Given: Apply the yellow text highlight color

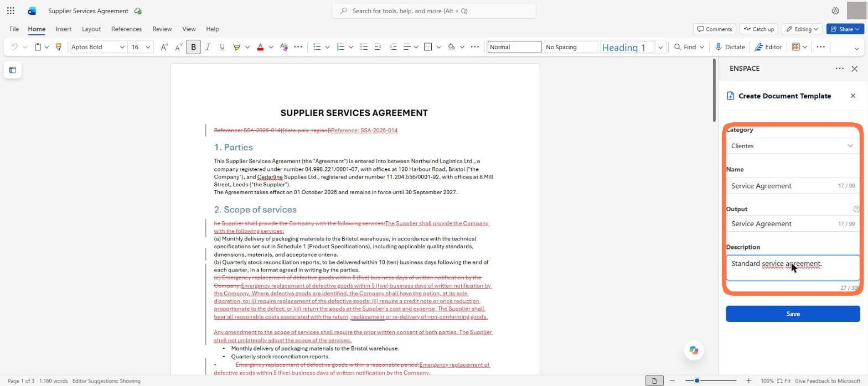Looking at the screenshot, I should (237, 47).
